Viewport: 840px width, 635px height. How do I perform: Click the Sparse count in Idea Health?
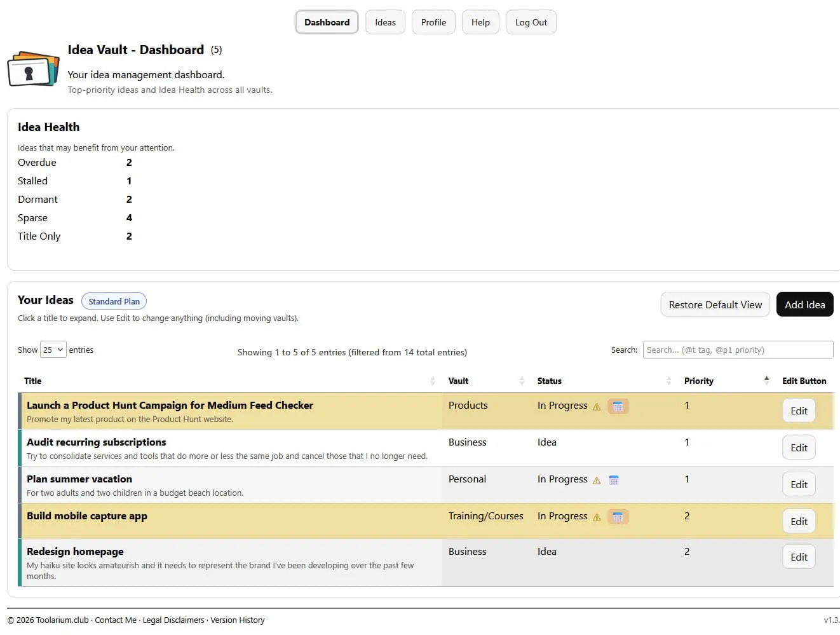click(129, 217)
